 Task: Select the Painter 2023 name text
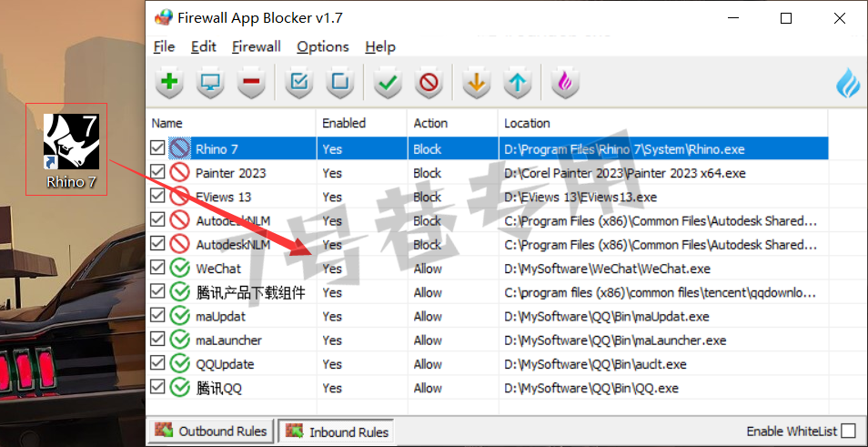pos(231,173)
